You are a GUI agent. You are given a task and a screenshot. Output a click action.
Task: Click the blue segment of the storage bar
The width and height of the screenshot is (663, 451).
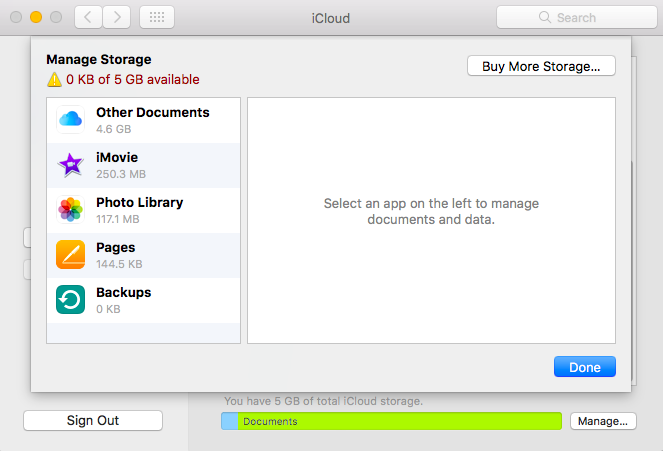(230, 421)
